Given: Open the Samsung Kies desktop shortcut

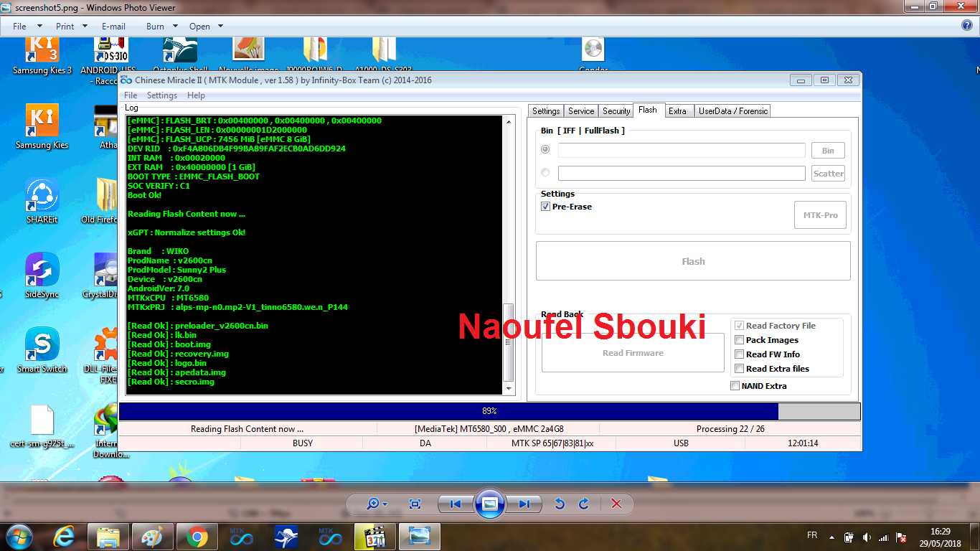Looking at the screenshot, I should pyautogui.click(x=42, y=126).
